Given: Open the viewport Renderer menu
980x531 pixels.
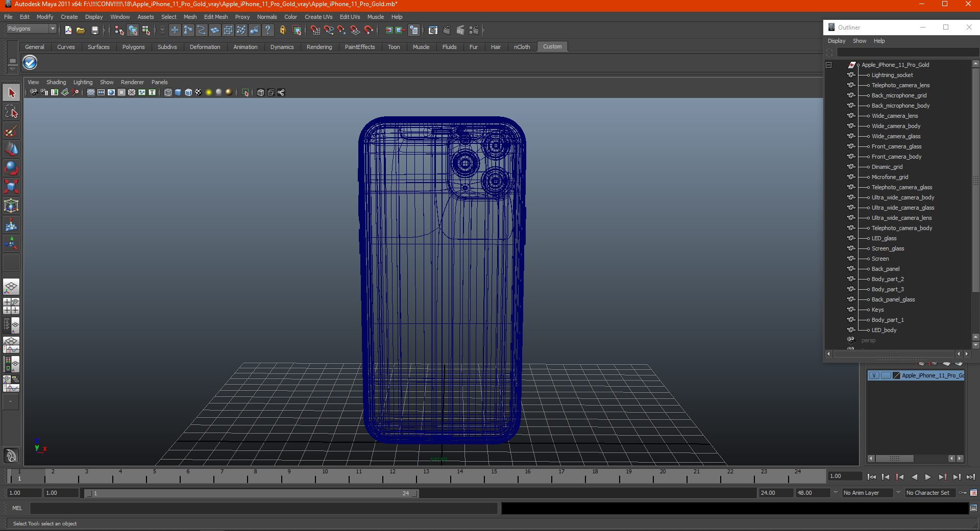Looking at the screenshot, I should point(132,82).
